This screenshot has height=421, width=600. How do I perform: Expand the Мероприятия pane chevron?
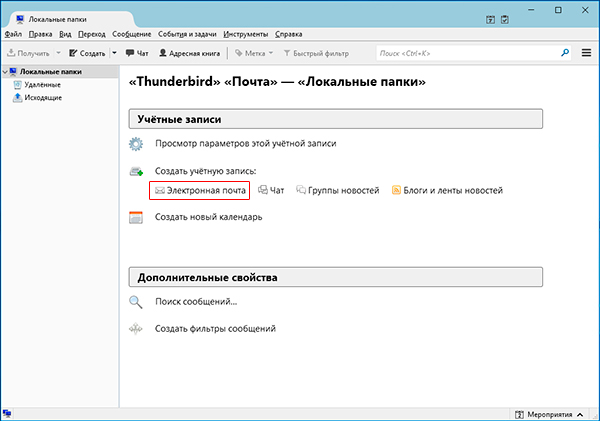tap(580, 414)
